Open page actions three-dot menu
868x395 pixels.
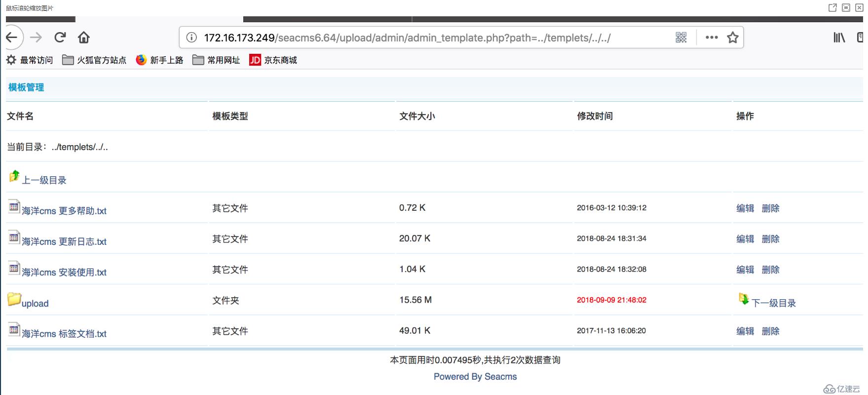coord(712,38)
